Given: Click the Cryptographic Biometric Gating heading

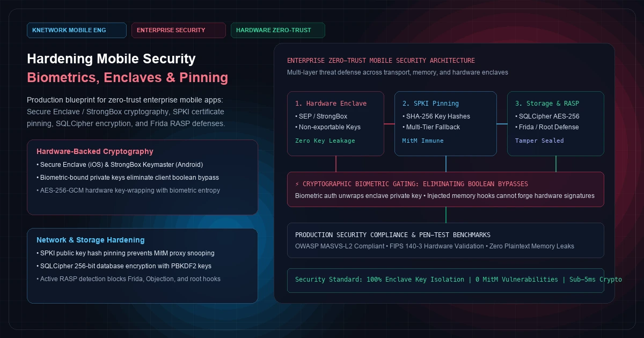Looking at the screenshot, I should click(415, 184).
